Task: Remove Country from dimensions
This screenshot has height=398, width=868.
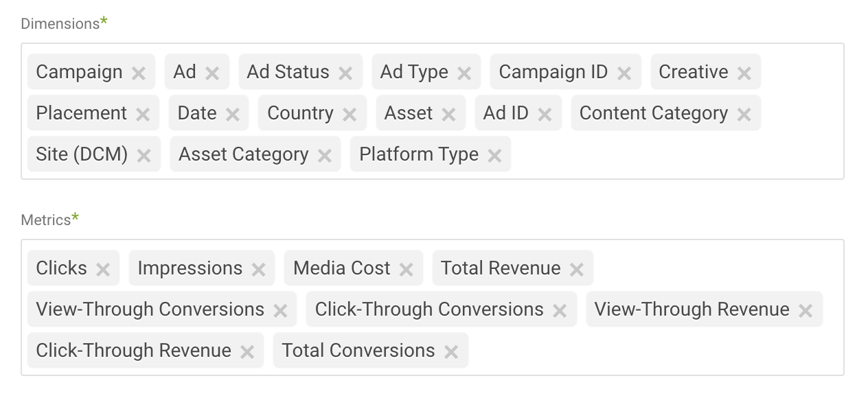Action: (350, 115)
